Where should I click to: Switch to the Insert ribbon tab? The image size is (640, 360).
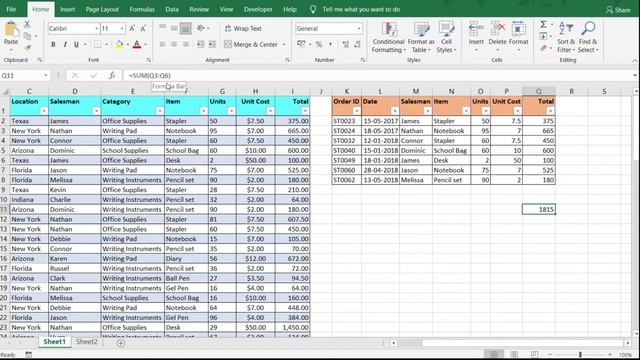(x=67, y=9)
